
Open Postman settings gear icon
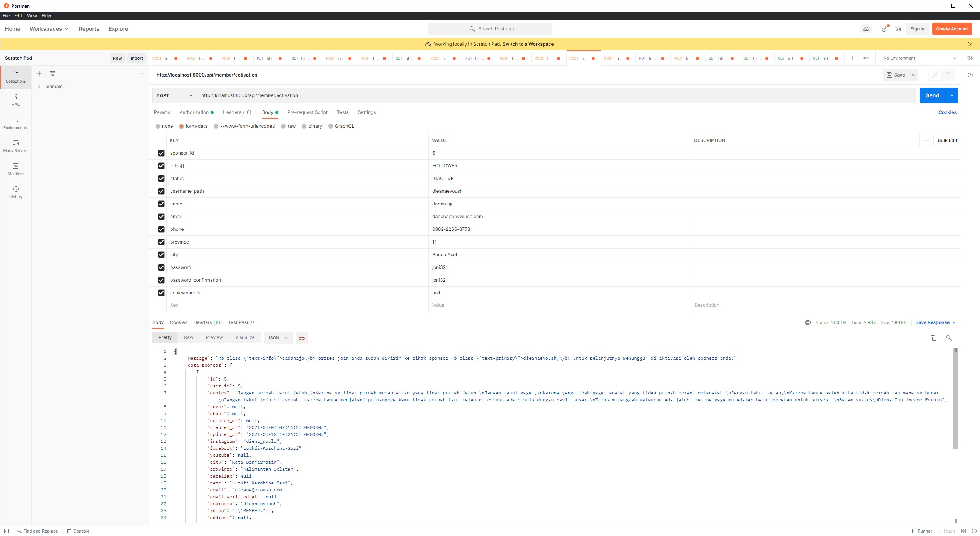[x=898, y=29]
